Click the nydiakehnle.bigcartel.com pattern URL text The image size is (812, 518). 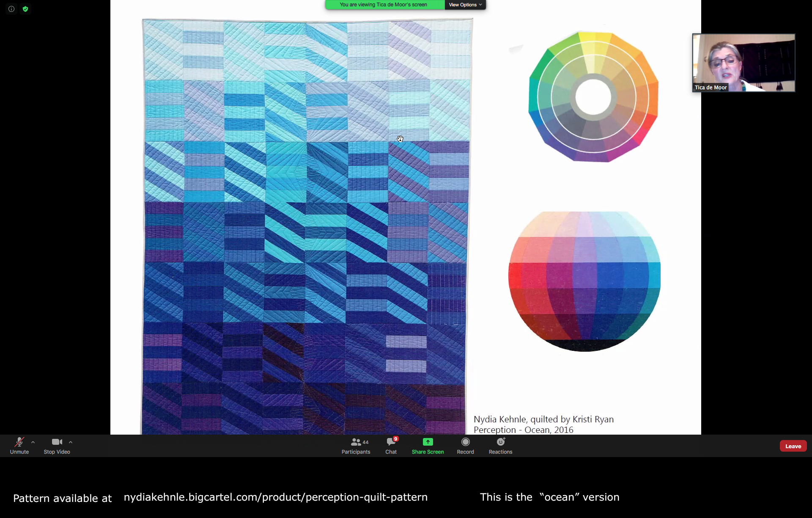point(276,497)
